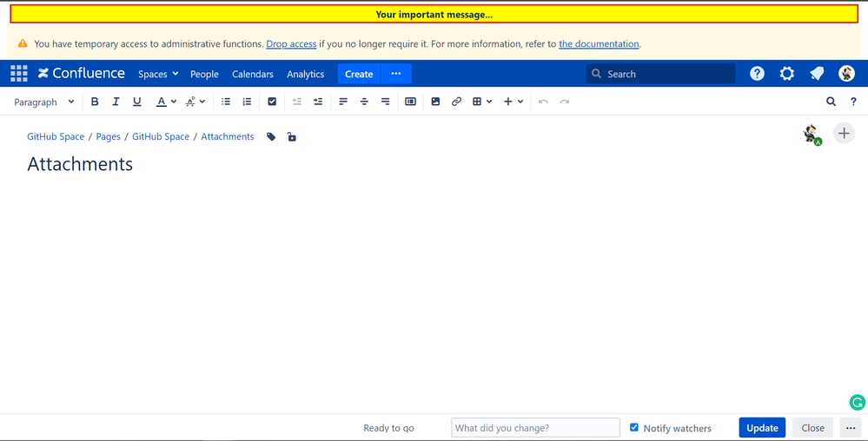This screenshot has width=868, height=441.
Task: Open first GitHub Space breadcrumb link
Action: coord(56,136)
